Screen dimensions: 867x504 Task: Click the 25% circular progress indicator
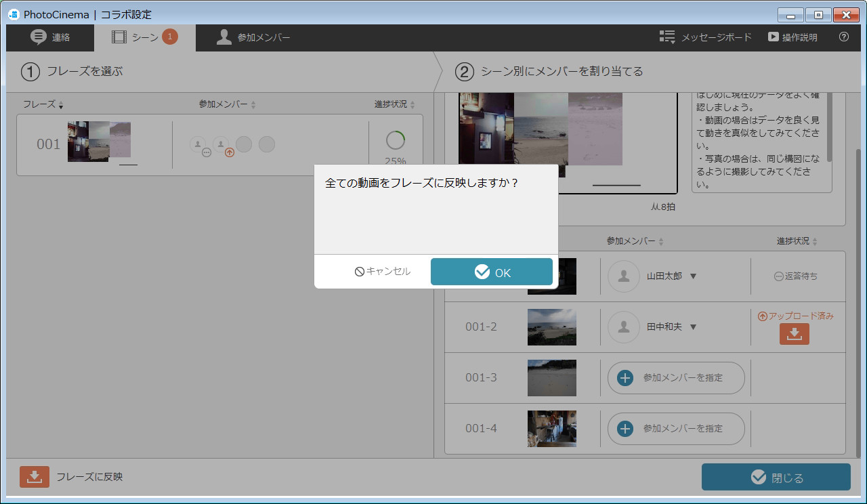point(395,141)
